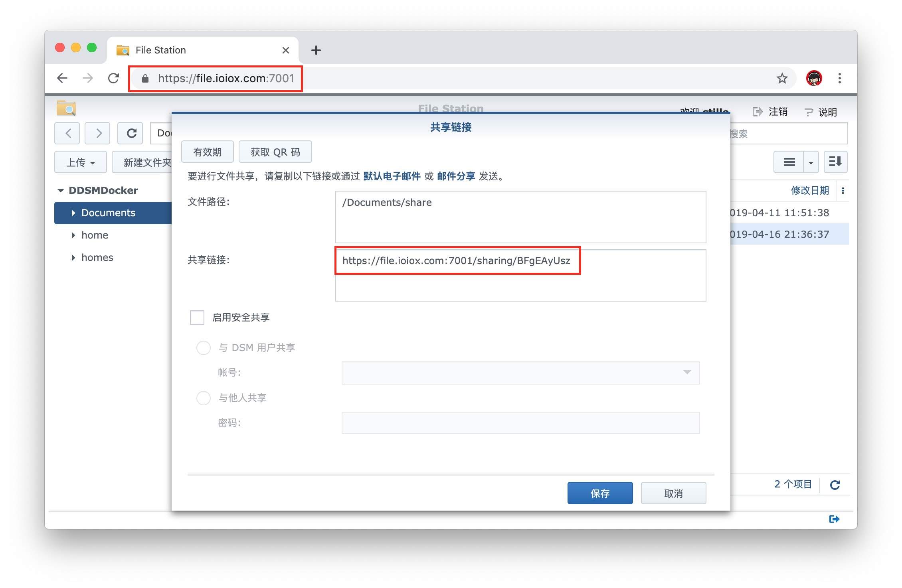Viewport: 902px width, 588px height.
Task: Click the File Station refresh icon
Action: 131,133
